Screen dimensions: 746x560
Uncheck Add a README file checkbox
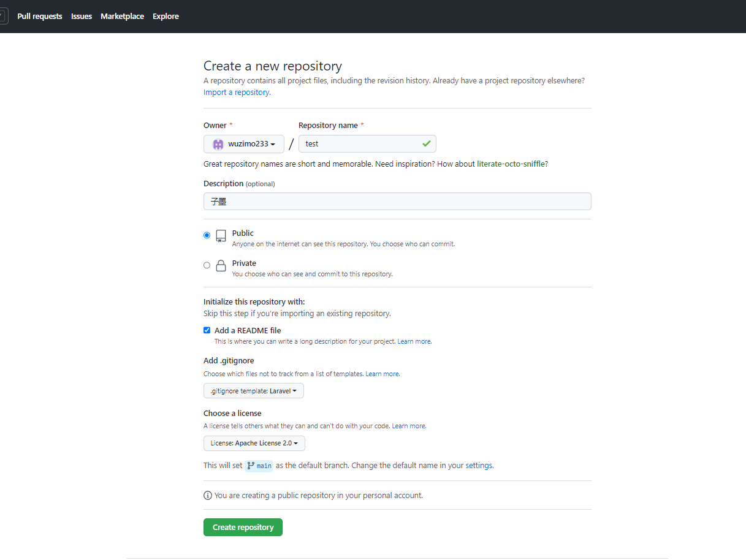[x=207, y=330]
